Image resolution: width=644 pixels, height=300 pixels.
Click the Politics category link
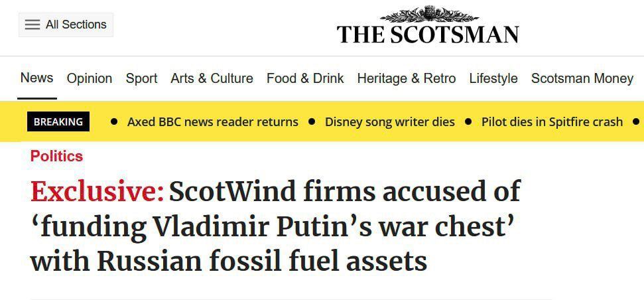pos(56,156)
